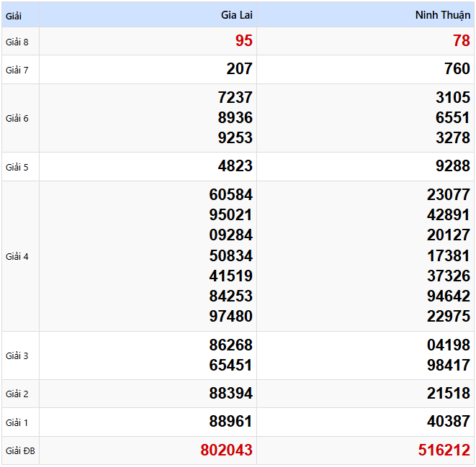The image size is (476, 467).
Task: Click Ninh Thuận special prize 516212
Action: (444, 450)
